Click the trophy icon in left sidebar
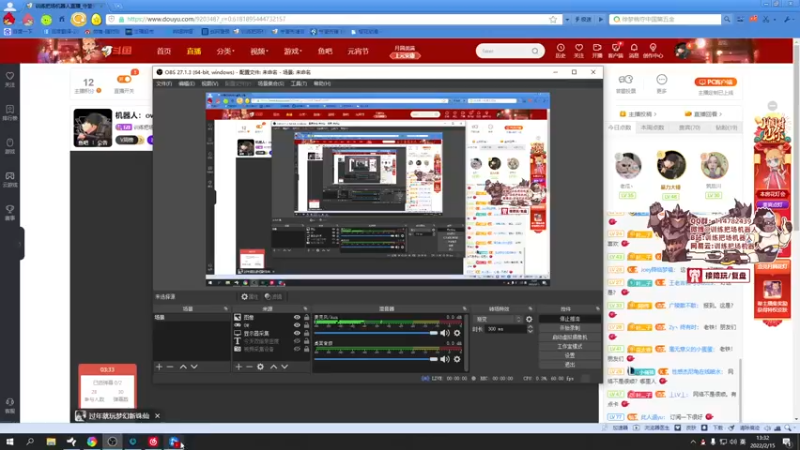This screenshot has width=800, height=450. [x=10, y=212]
